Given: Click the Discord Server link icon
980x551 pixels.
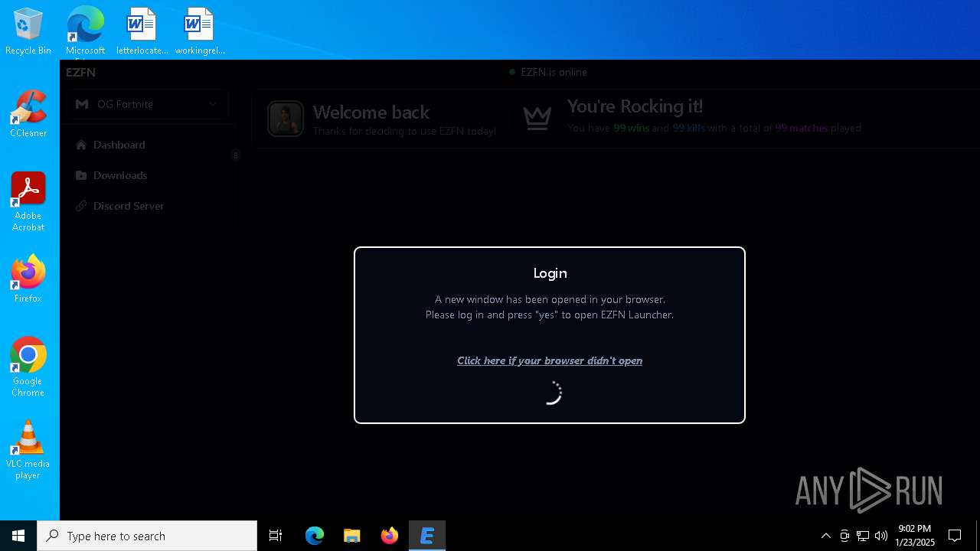Looking at the screenshot, I should [81, 206].
